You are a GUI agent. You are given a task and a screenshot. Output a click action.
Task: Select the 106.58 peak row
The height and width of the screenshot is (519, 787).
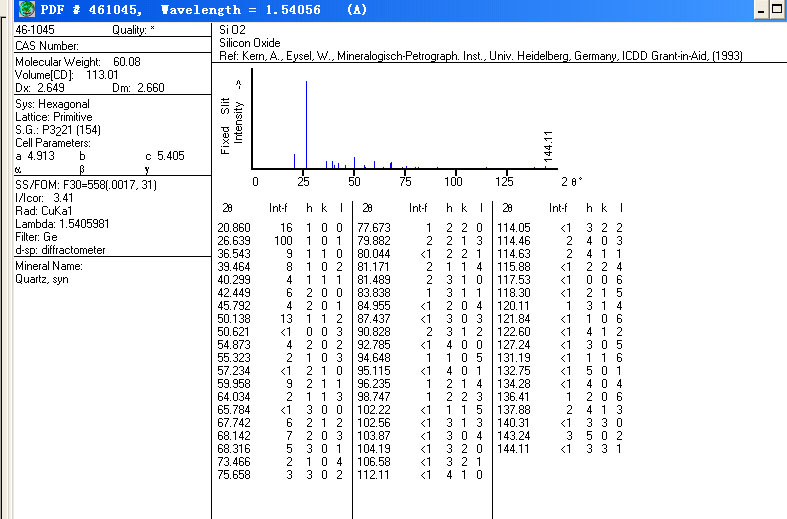pyautogui.click(x=421, y=462)
